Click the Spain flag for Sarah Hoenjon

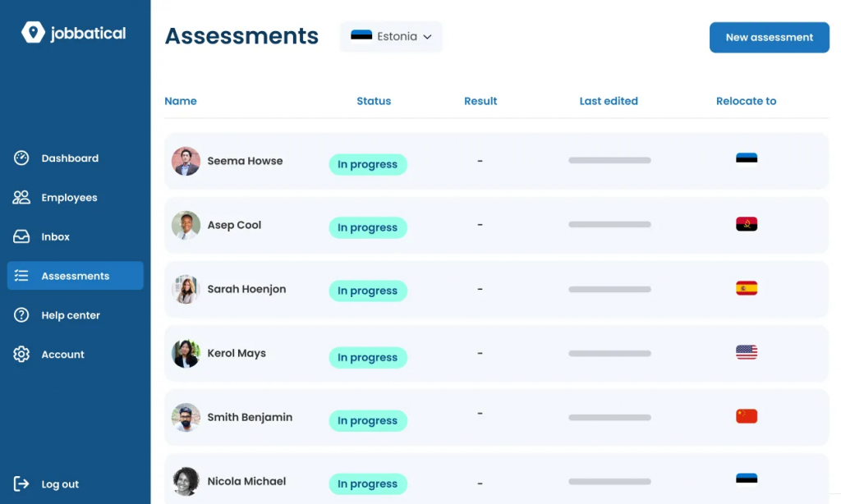point(747,288)
